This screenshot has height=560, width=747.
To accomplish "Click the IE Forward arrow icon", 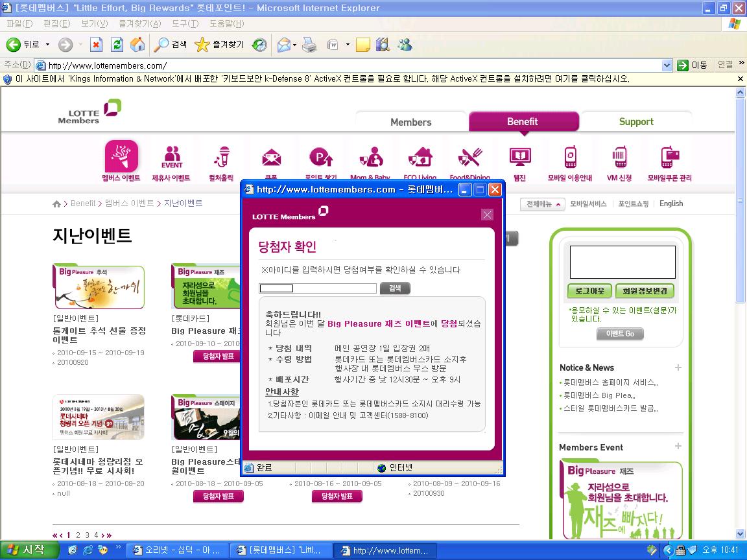I will tap(65, 45).
